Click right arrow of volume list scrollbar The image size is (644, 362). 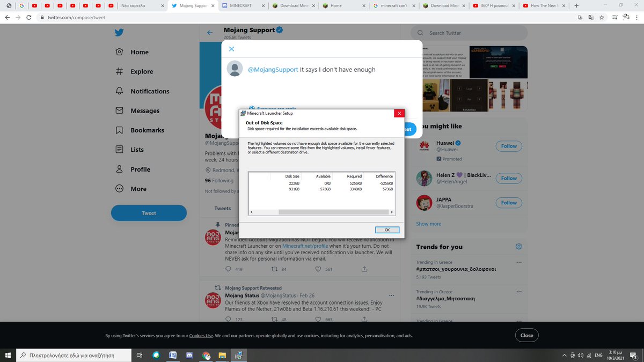pos(392,212)
